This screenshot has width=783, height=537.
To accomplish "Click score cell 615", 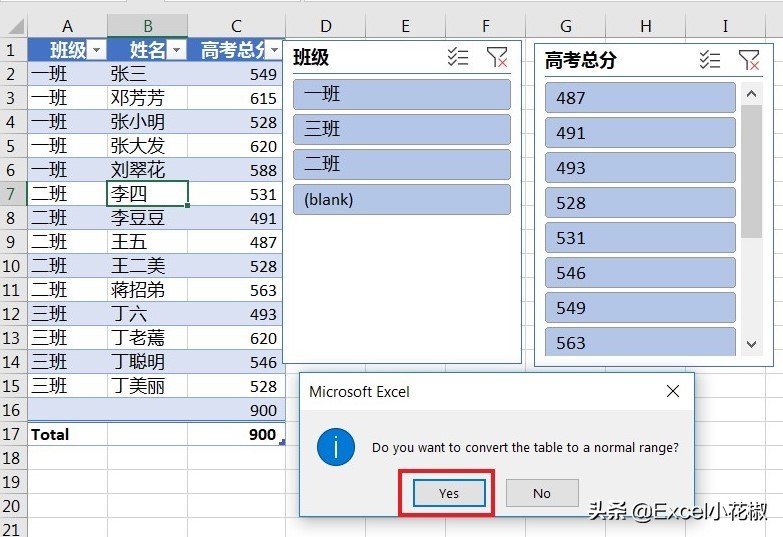I will (x=236, y=98).
